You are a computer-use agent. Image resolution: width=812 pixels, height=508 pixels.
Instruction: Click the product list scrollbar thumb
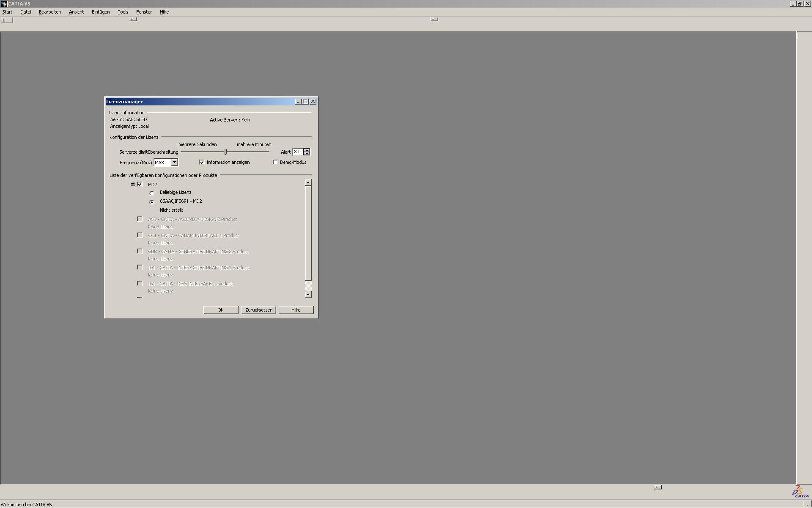tap(308, 233)
